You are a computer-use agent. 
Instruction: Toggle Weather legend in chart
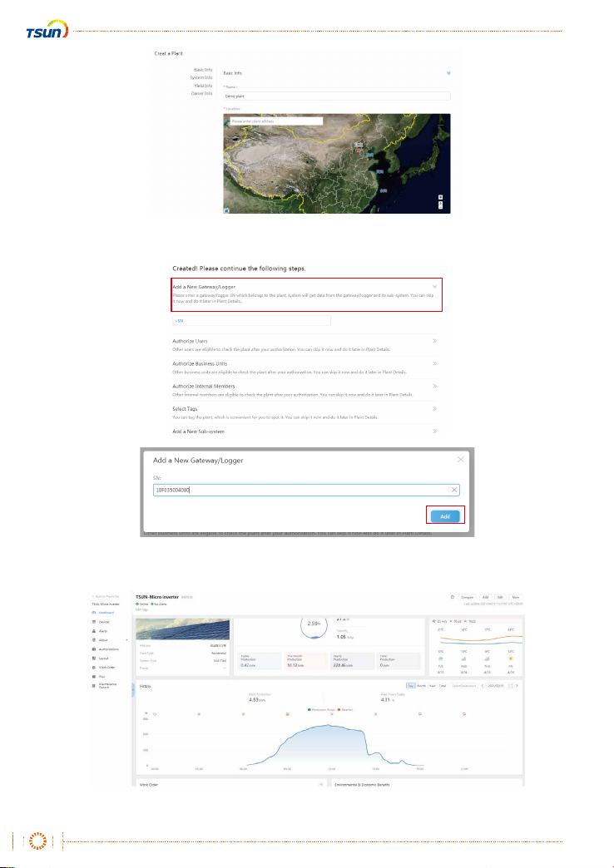[x=347, y=709]
